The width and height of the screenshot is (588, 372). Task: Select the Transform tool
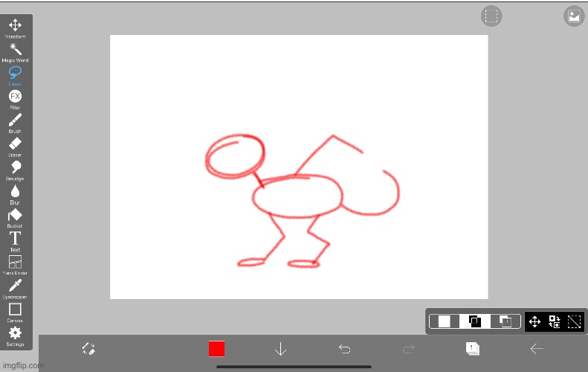pos(15,26)
